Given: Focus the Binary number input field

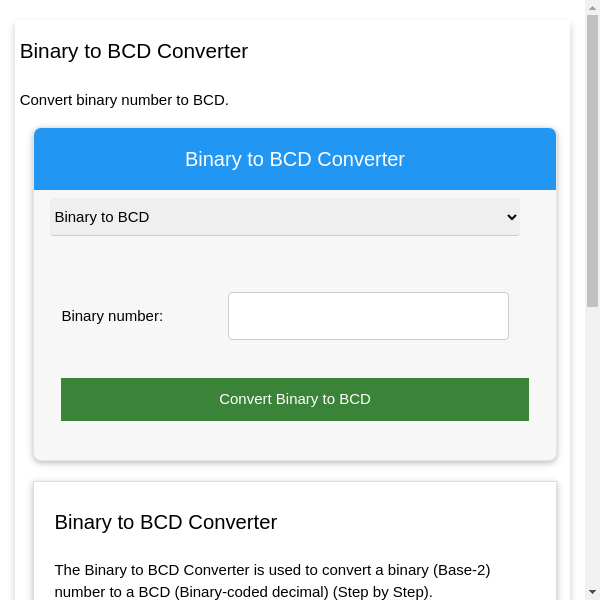Looking at the screenshot, I should point(368,316).
